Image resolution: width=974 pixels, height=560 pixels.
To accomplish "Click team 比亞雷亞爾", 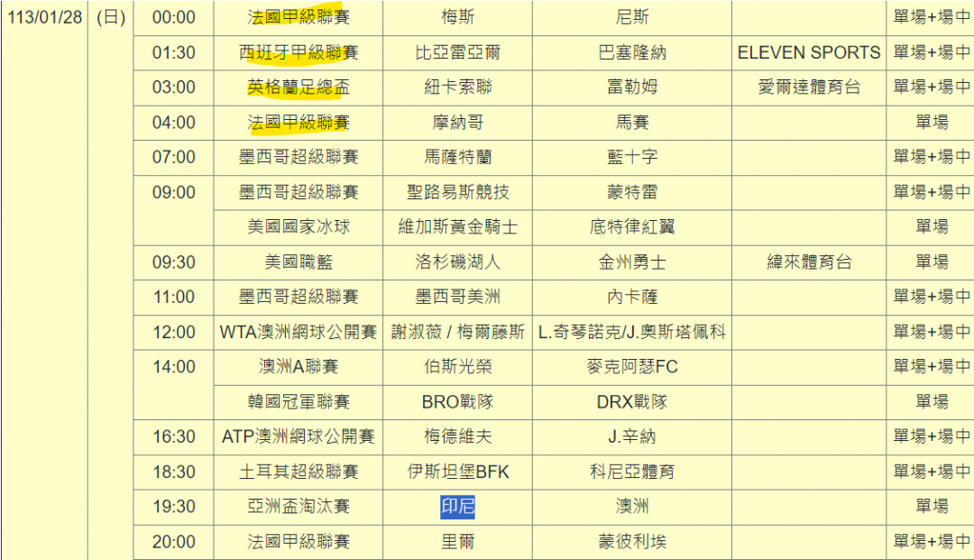I will coord(458,53).
